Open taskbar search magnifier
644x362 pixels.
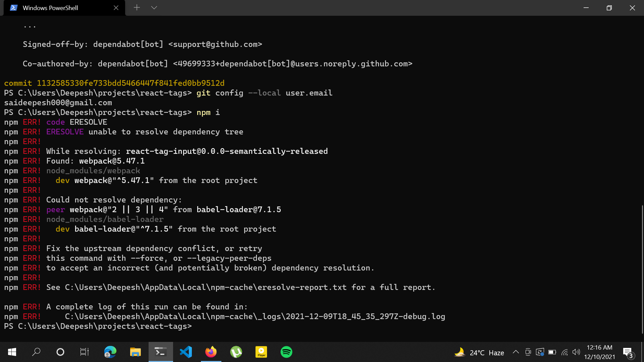(36, 352)
